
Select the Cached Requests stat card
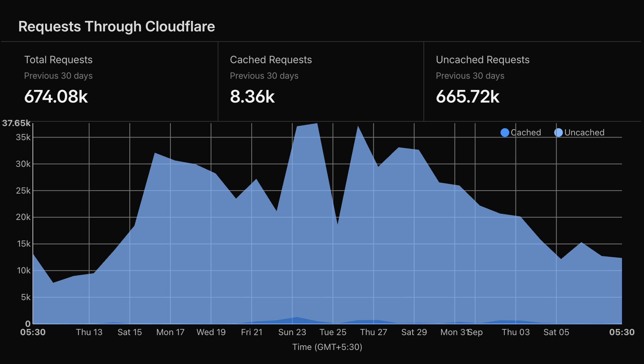pyautogui.click(x=321, y=82)
